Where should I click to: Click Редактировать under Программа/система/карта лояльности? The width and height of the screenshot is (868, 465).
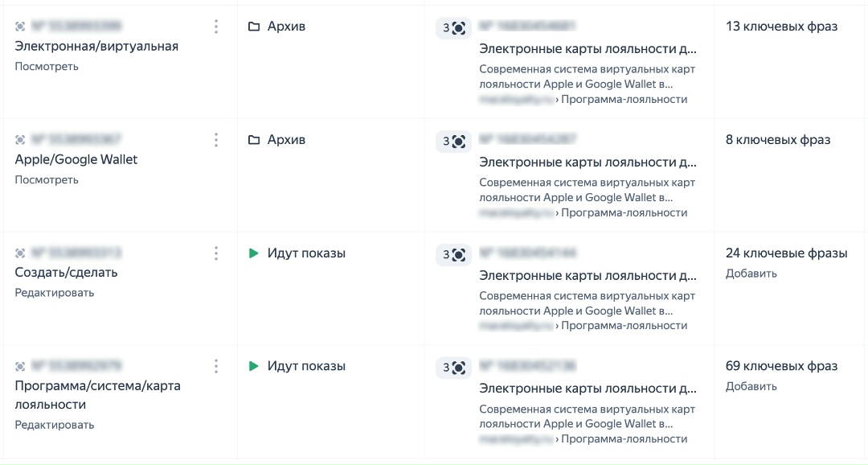pyautogui.click(x=55, y=425)
